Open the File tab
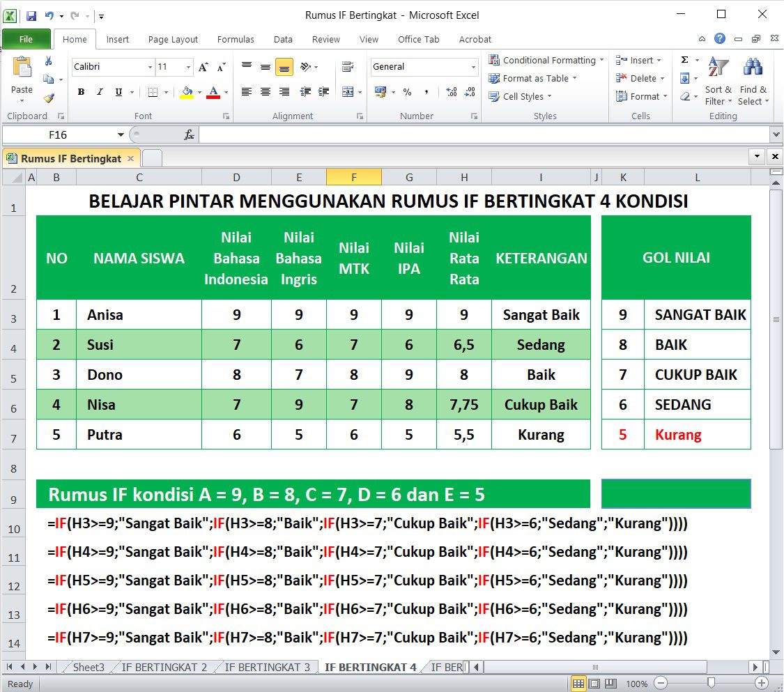Image resolution: width=784 pixels, height=692 pixels. coord(26,39)
